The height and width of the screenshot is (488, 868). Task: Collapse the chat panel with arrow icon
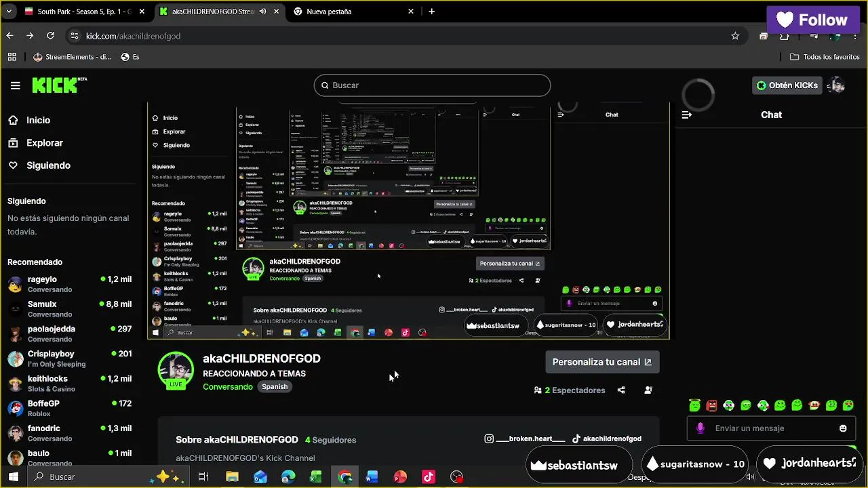686,115
